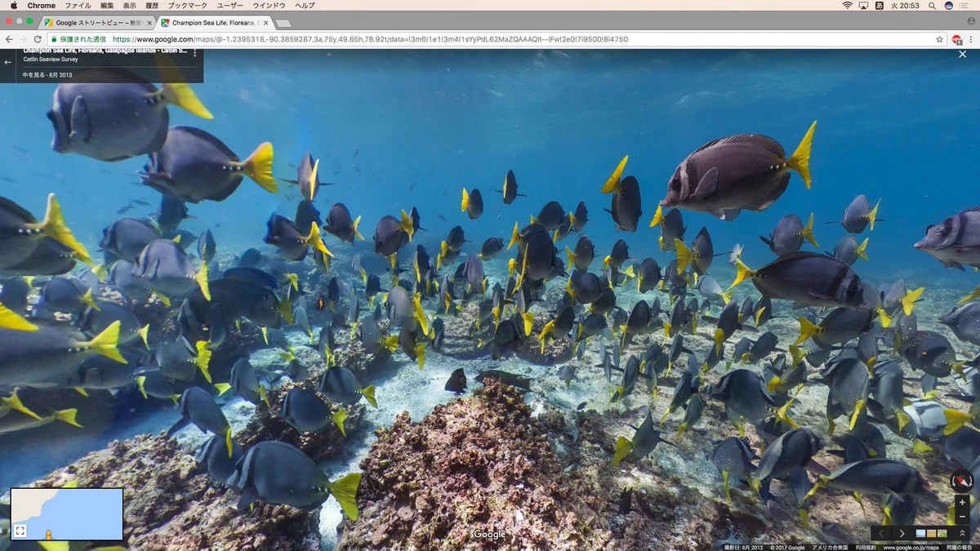Select the green image thumbnail
Screen dimensions: 980x551
[x=942, y=533]
